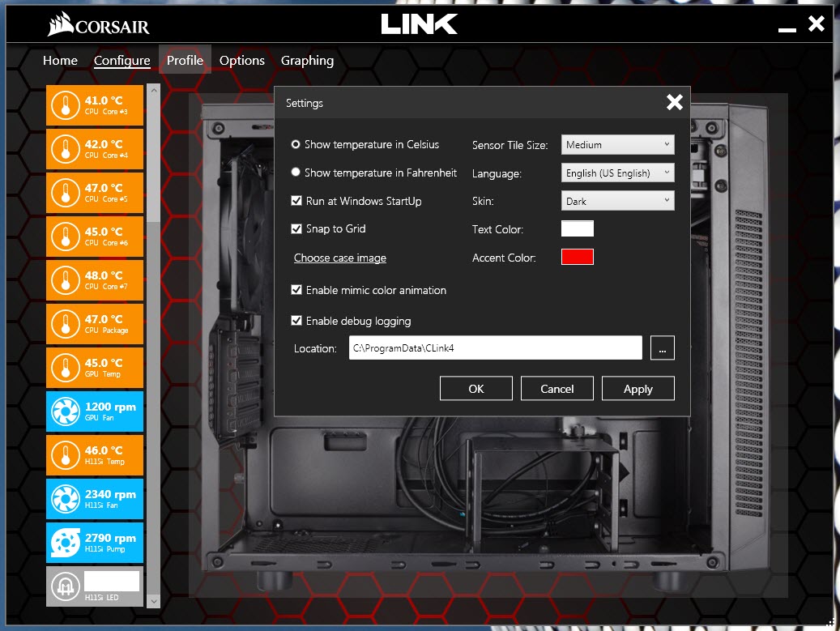Click the Choose case image link

click(340, 258)
